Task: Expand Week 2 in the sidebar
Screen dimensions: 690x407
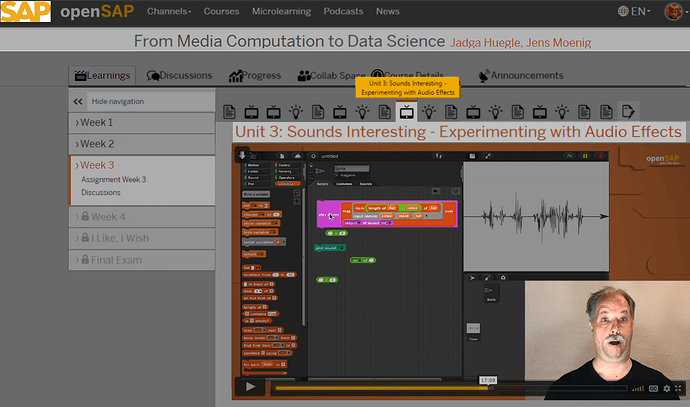Action: [x=142, y=144]
